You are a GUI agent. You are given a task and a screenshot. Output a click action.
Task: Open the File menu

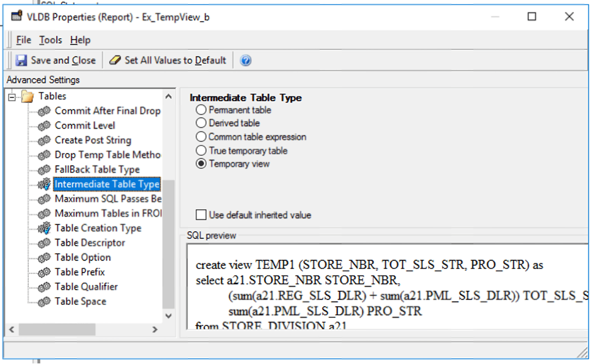(24, 40)
